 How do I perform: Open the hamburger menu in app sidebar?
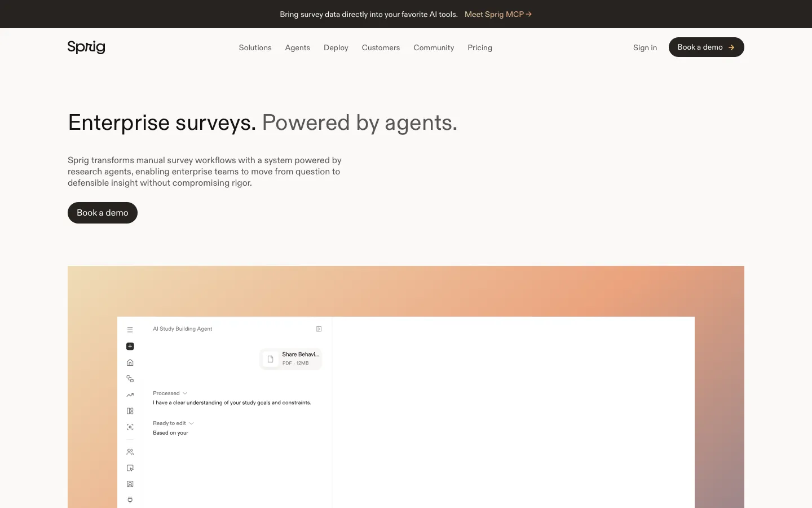[x=130, y=330]
